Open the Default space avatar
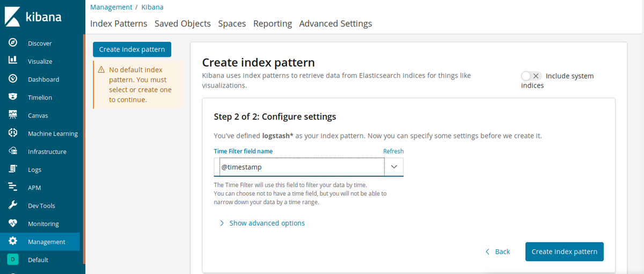644x274 pixels. point(13,259)
